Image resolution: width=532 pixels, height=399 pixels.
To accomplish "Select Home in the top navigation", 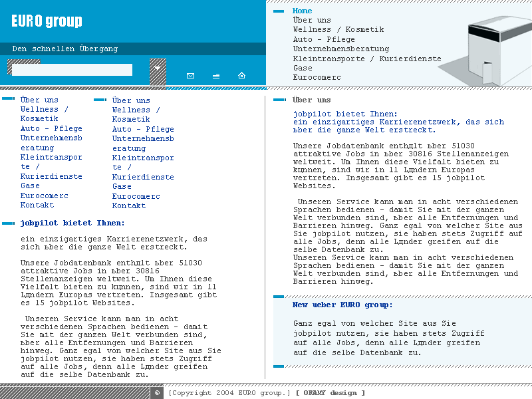I will [302, 11].
